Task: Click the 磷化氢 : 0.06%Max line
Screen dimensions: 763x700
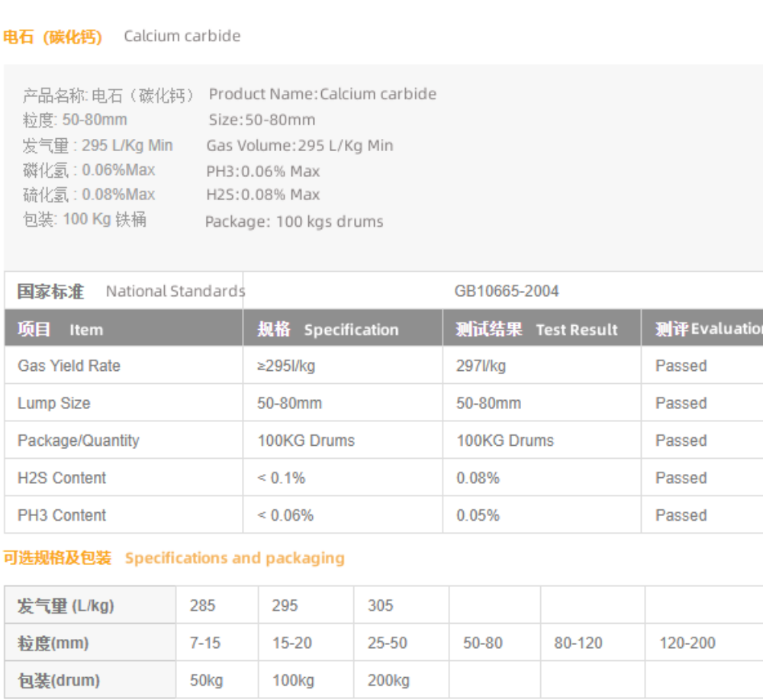Action: [x=89, y=170]
